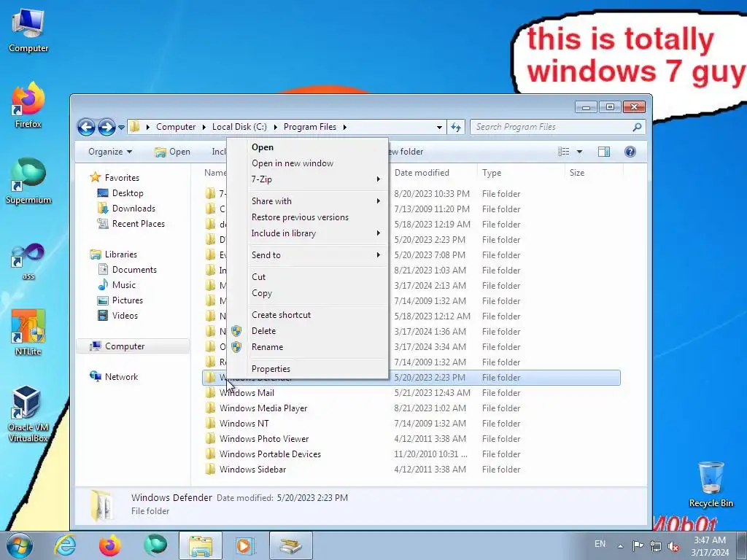Open recent pages dropdown arrow
This screenshot has height=560, width=747.
[121, 127]
